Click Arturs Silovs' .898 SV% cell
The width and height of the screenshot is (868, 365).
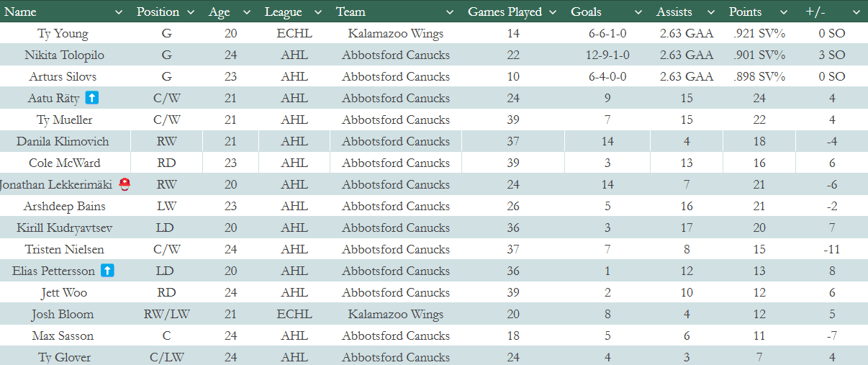click(759, 76)
